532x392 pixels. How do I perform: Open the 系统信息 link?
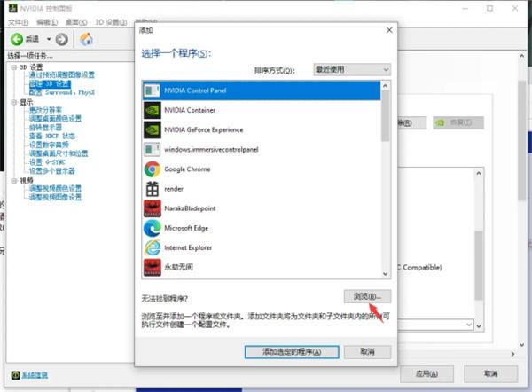tap(35, 375)
